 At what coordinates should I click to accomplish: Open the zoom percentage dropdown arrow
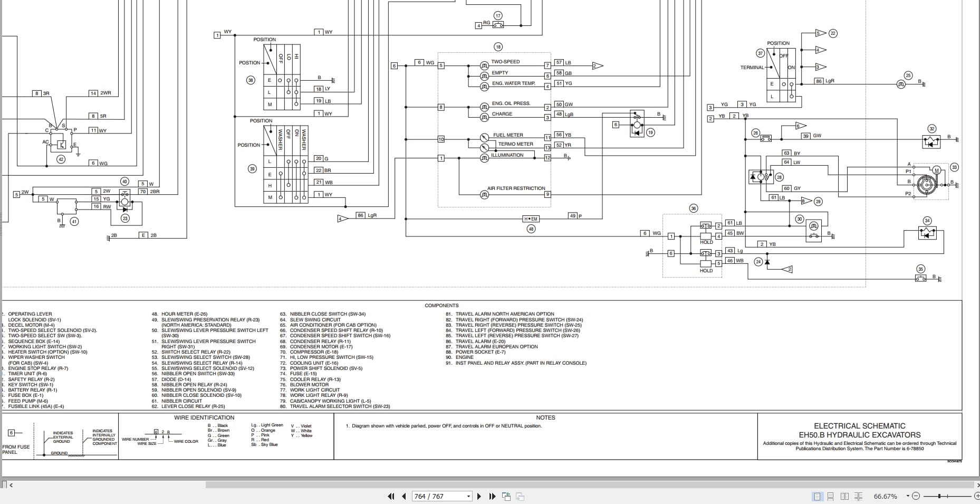pyautogui.click(x=908, y=496)
